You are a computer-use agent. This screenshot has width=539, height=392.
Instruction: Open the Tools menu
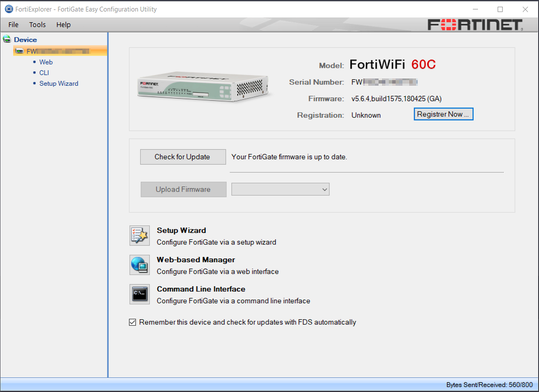point(37,25)
